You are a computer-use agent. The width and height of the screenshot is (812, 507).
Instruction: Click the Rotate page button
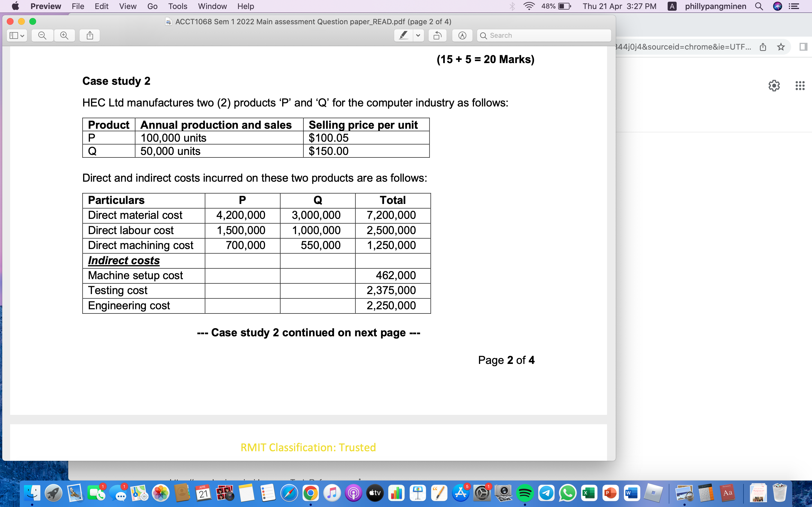(x=437, y=35)
